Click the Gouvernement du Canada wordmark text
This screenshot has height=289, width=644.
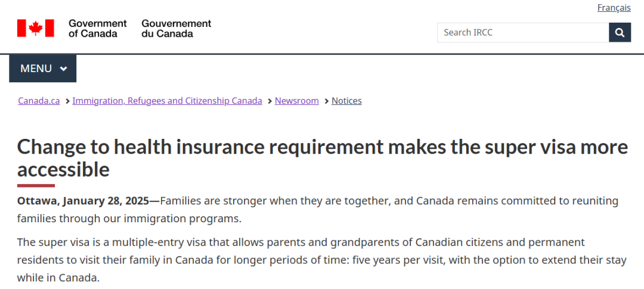pyautogui.click(x=176, y=29)
